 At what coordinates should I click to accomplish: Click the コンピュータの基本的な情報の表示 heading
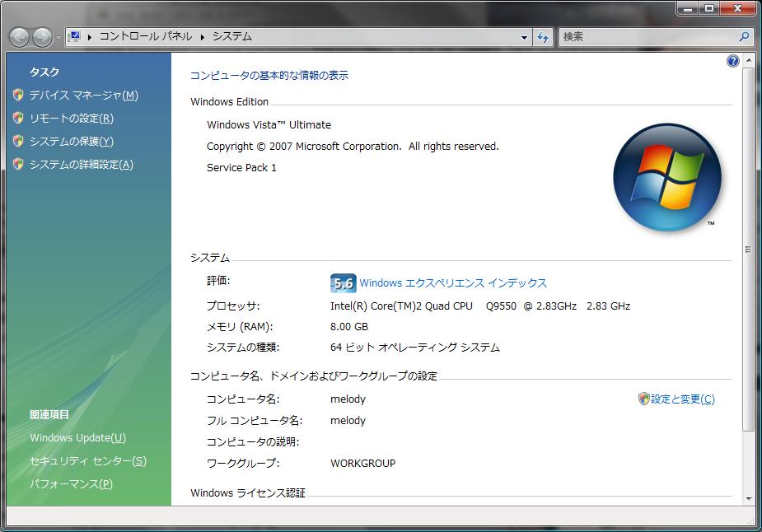point(269,75)
